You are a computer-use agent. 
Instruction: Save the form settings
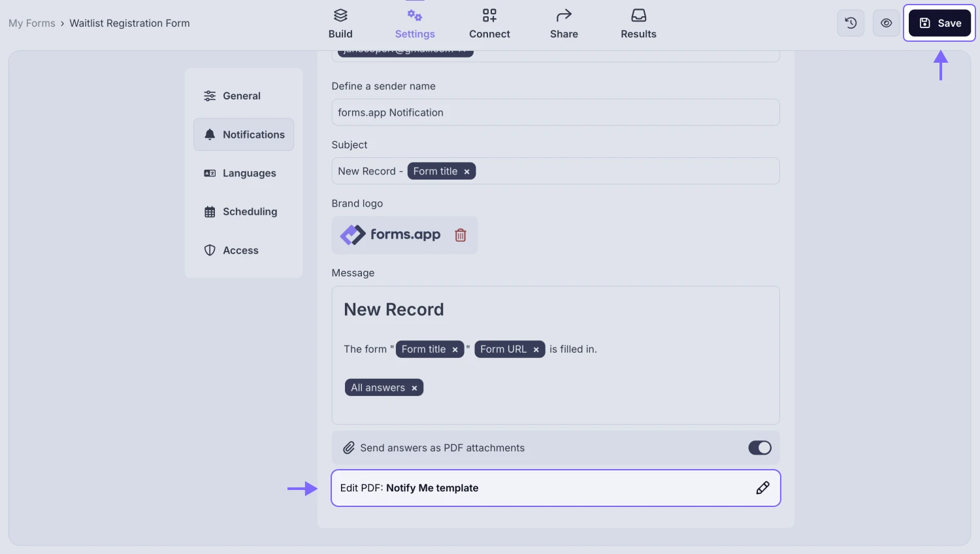pos(939,23)
